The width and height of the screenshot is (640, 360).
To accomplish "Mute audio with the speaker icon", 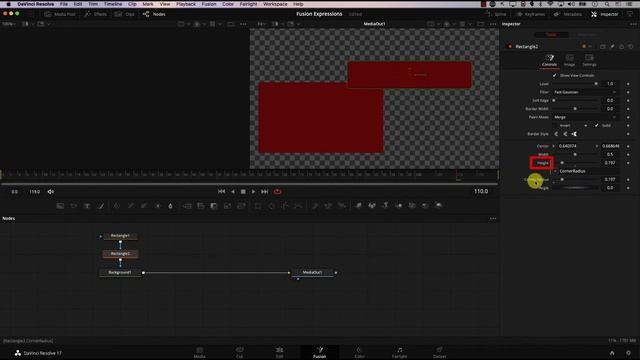I will (x=51, y=191).
